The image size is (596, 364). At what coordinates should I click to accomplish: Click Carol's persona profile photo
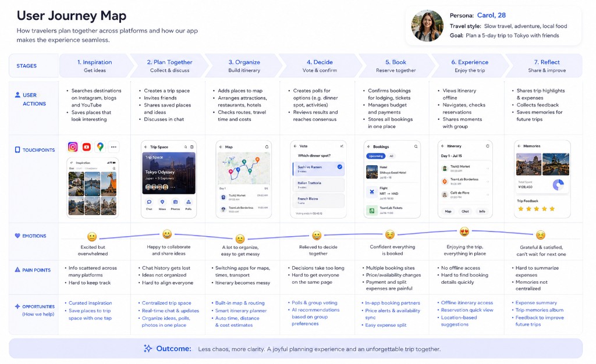click(427, 26)
